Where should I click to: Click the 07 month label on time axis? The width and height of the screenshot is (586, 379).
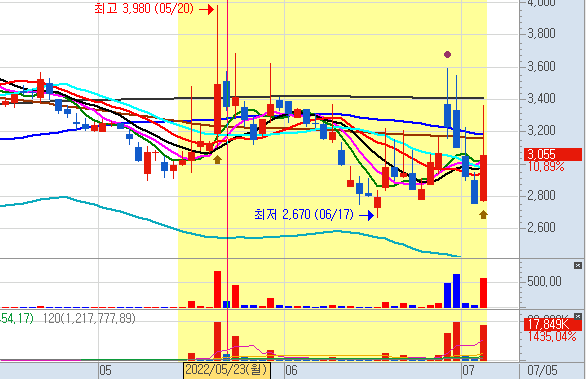(x=468, y=370)
